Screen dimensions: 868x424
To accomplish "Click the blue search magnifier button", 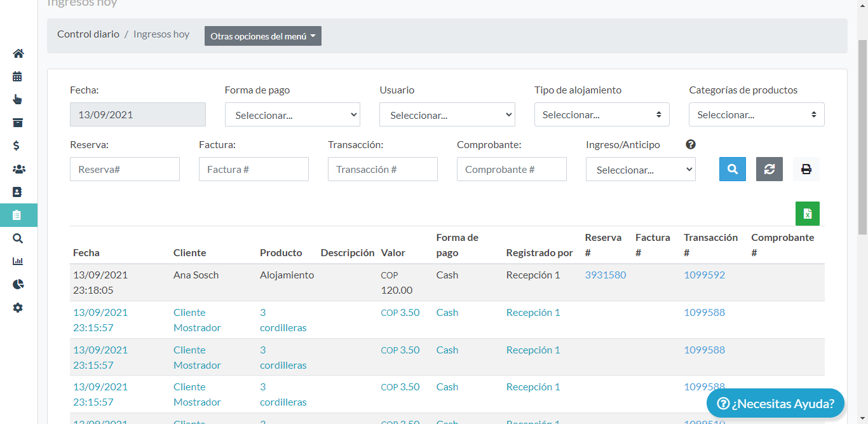I will pos(732,169).
